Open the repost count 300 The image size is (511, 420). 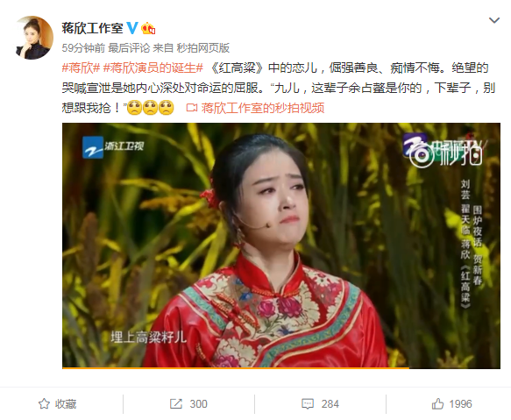[198, 404]
